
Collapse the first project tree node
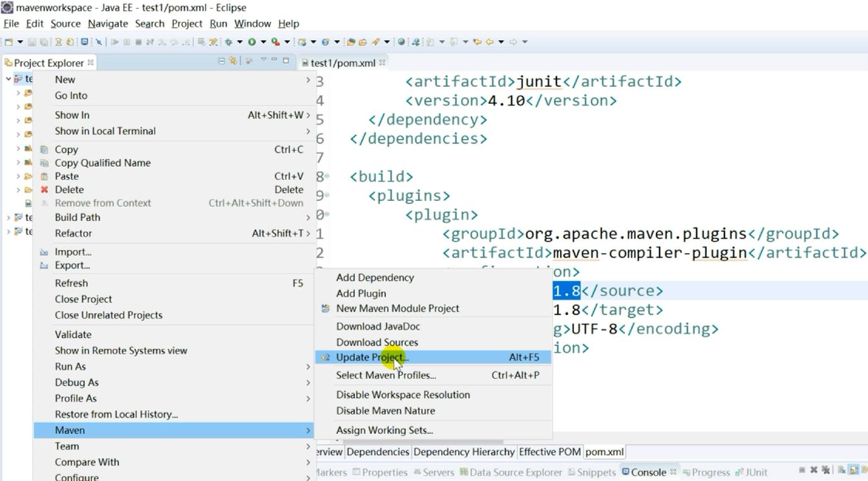(x=8, y=79)
